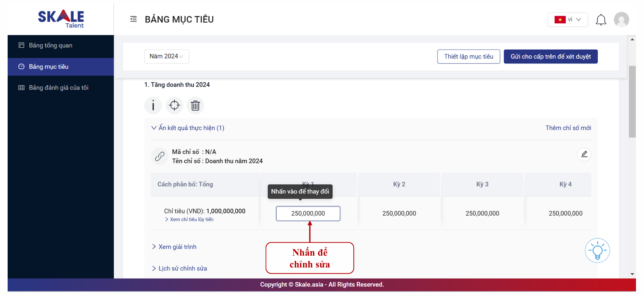The image size is (644, 298).
Task: Open Bảng đánh giá của tôi
Action: [58, 88]
